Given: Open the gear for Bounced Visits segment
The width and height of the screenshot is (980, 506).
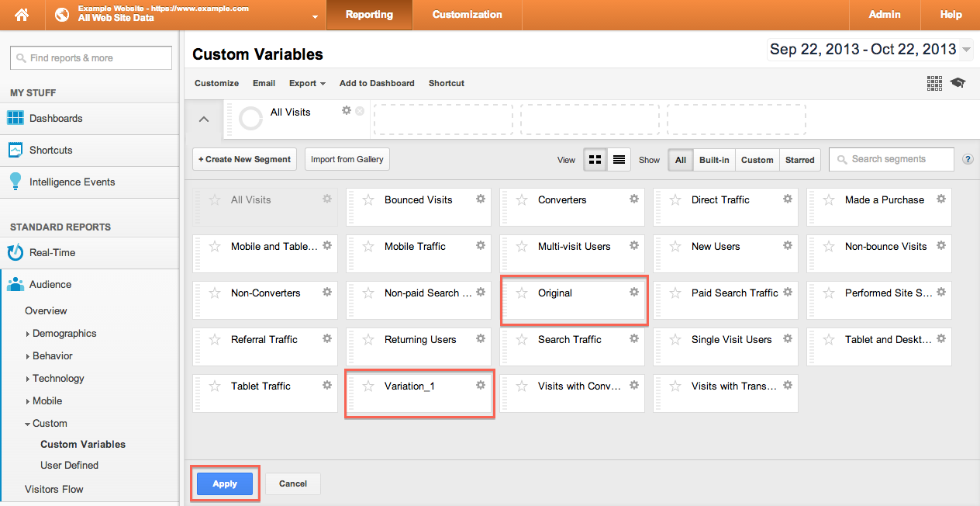Looking at the screenshot, I should coord(481,199).
